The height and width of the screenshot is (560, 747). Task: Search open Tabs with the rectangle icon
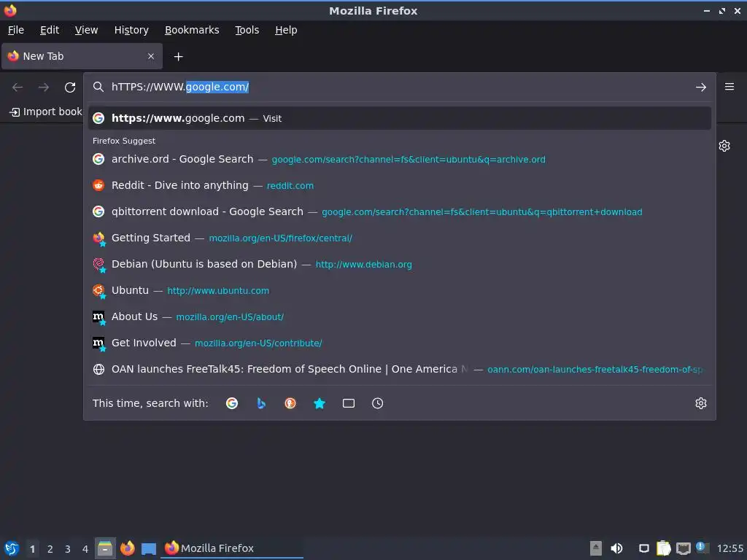(x=348, y=403)
